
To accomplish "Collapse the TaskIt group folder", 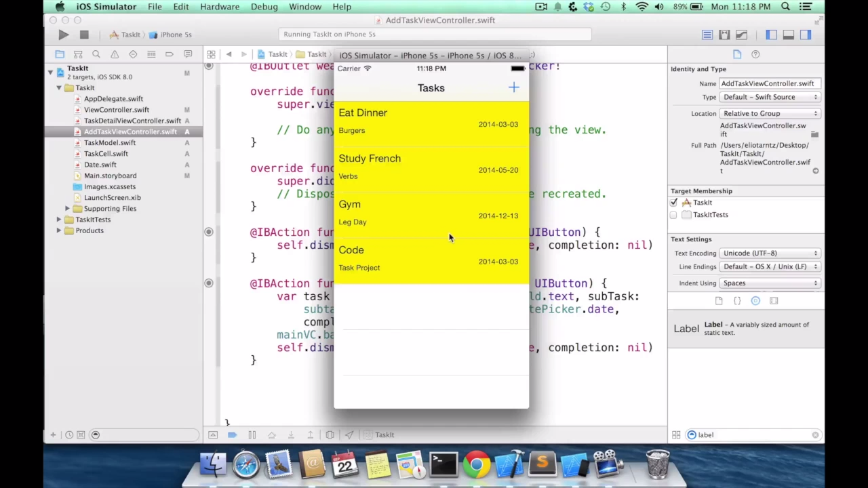I will (59, 87).
